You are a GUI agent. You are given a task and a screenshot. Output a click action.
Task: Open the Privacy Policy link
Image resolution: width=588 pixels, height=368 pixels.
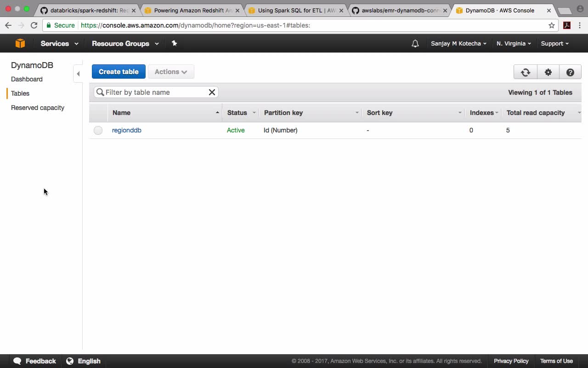click(511, 361)
